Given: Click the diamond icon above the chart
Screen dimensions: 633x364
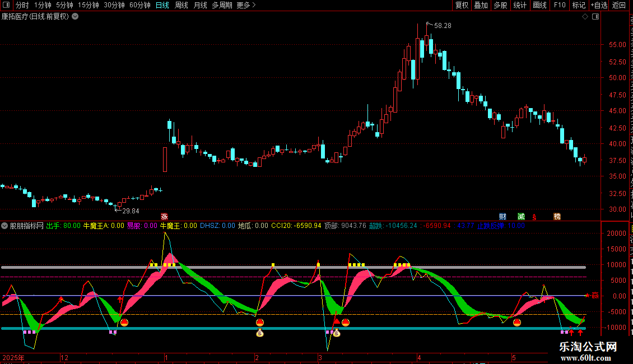Looking at the screenshot, I should pos(585,17).
